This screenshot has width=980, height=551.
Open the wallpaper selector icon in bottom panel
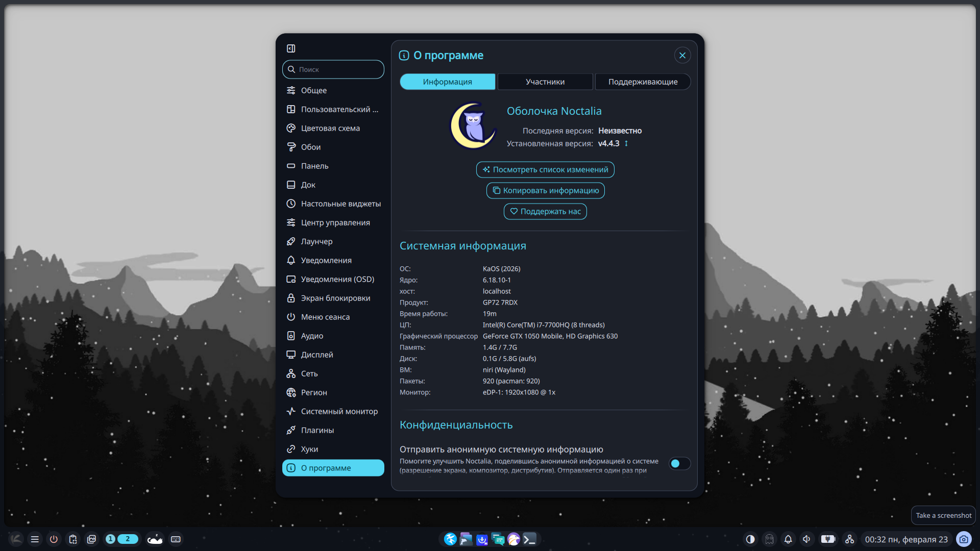(x=91, y=539)
